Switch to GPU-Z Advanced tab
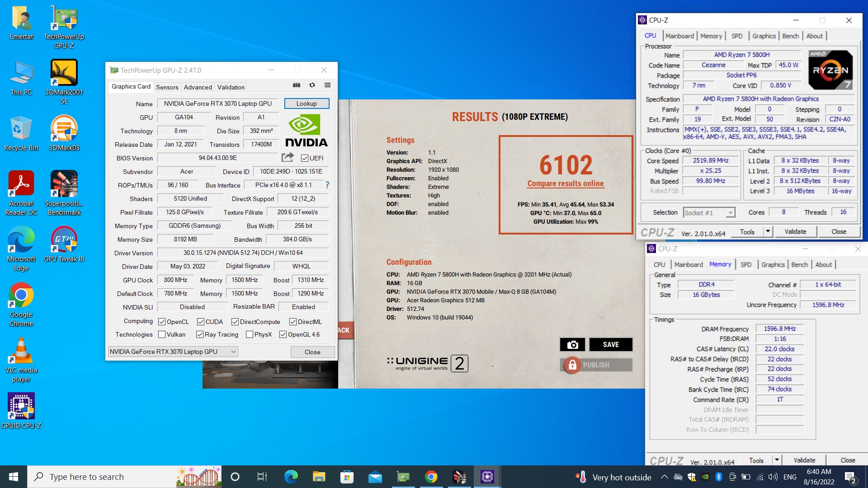This screenshot has width=868, height=488. pyautogui.click(x=198, y=87)
